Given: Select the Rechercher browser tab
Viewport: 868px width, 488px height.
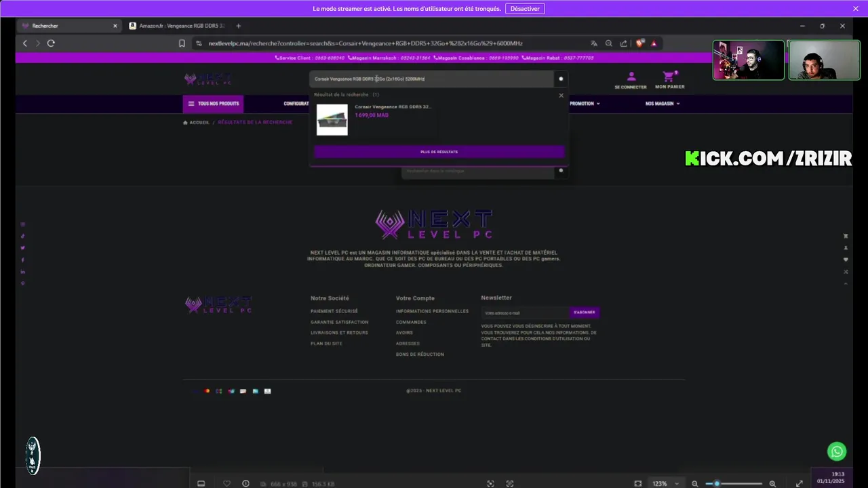Looking at the screenshot, I should (x=68, y=26).
